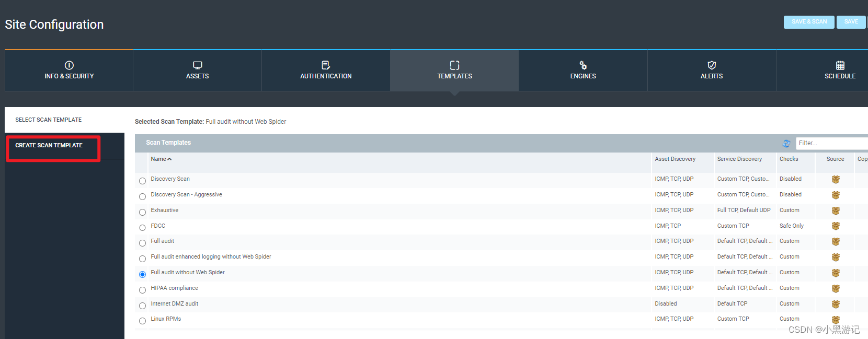
Task: Click source icon for Full audit without Web Spider
Action: click(x=836, y=273)
